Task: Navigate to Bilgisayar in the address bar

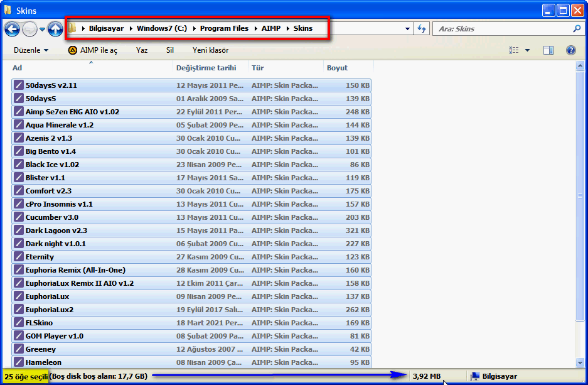Action: click(x=106, y=28)
